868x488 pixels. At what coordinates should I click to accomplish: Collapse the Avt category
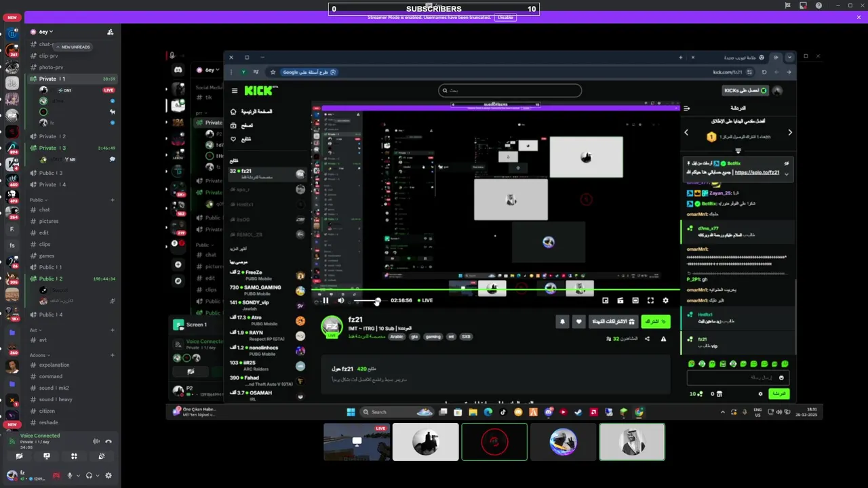pyautogui.click(x=34, y=330)
